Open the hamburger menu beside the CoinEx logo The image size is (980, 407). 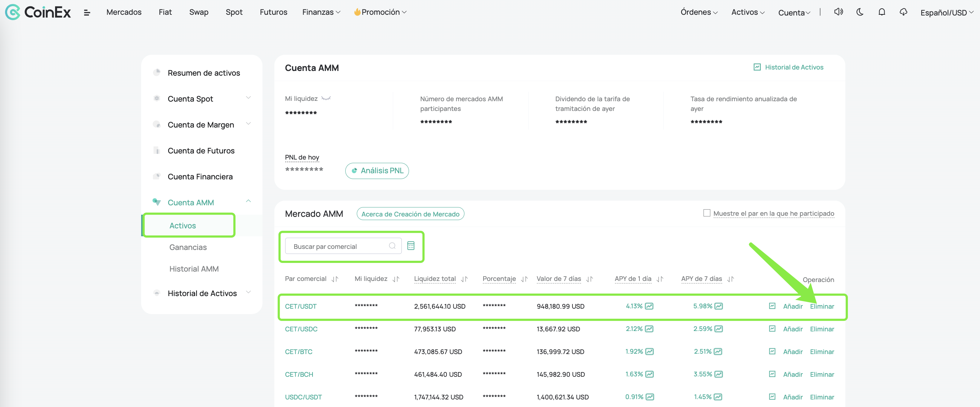87,13
